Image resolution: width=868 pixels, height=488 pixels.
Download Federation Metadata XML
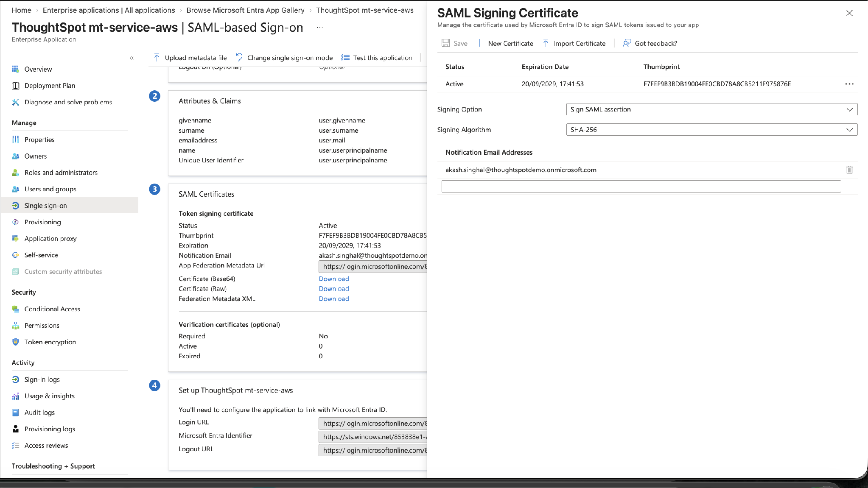point(334,299)
